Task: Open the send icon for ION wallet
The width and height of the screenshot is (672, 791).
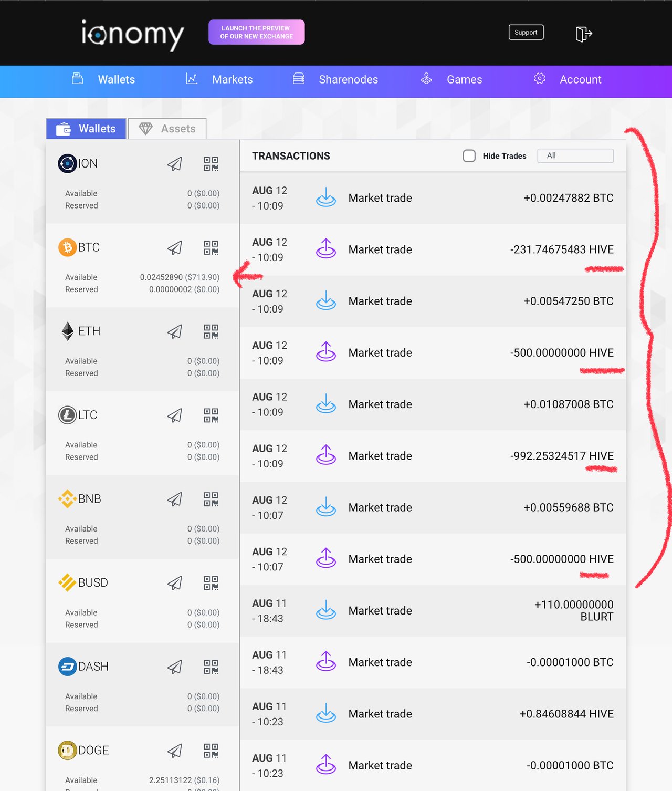Action: click(175, 164)
